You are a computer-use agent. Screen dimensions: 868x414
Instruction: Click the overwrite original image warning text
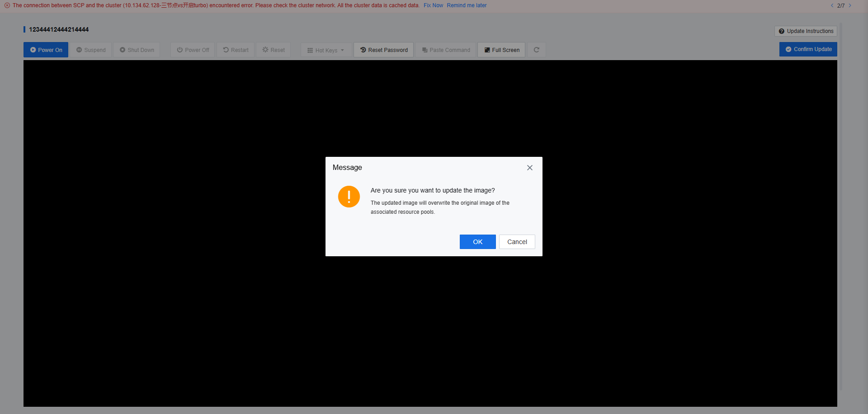(x=440, y=207)
